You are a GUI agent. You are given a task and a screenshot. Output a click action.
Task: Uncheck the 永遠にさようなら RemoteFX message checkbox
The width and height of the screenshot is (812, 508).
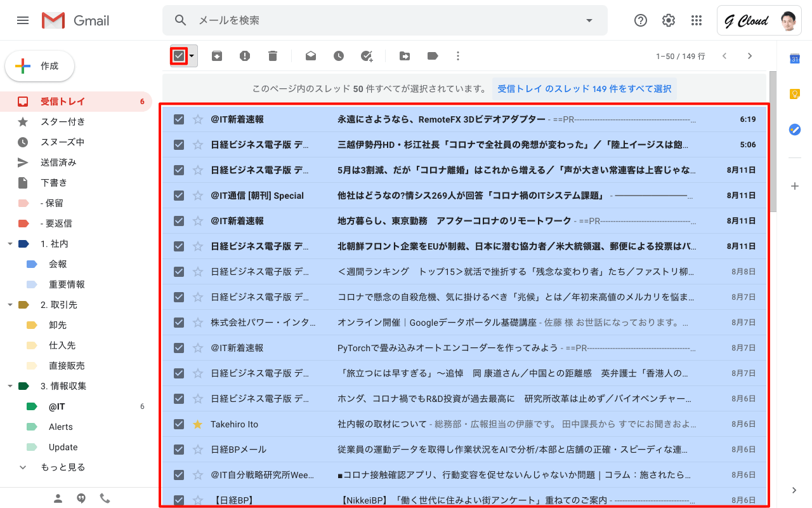(x=179, y=119)
